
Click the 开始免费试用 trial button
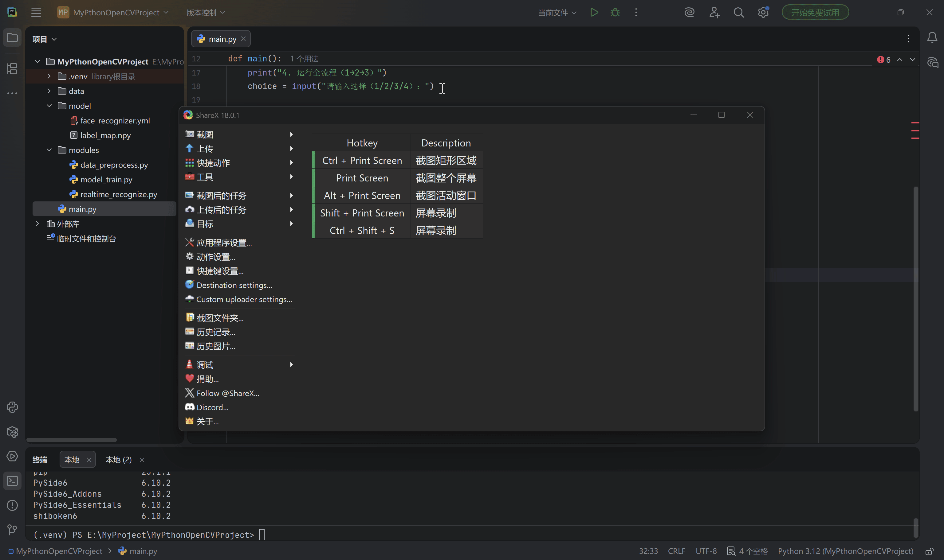[x=815, y=12]
